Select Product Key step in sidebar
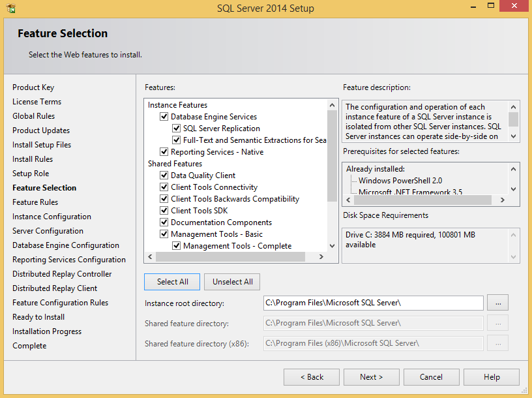The height and width of the screenshot is (398, 532). click(x=33, y=87)
